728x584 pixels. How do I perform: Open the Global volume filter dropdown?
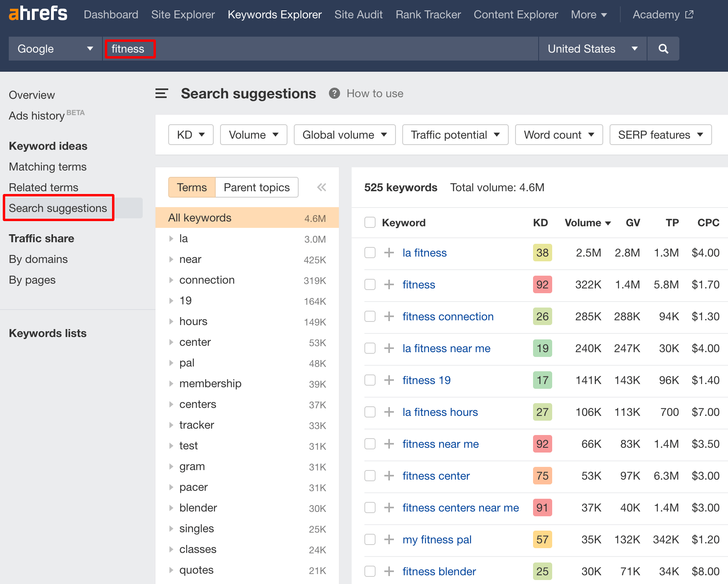click(345, 135)
